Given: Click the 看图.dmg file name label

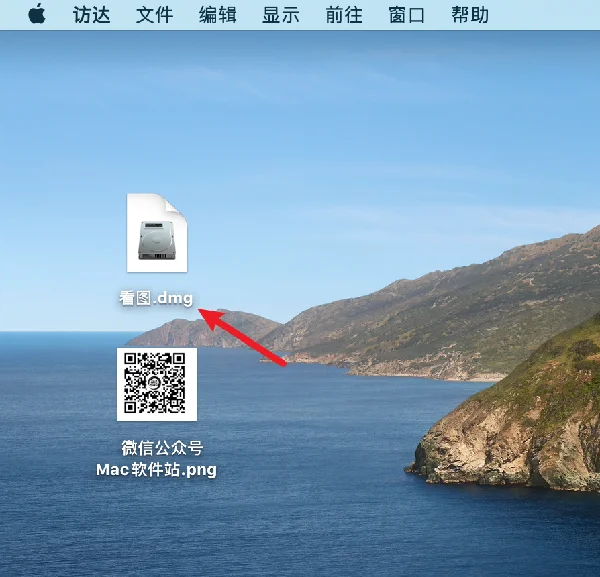Looking at the screenshot, I should coord(156,298).
